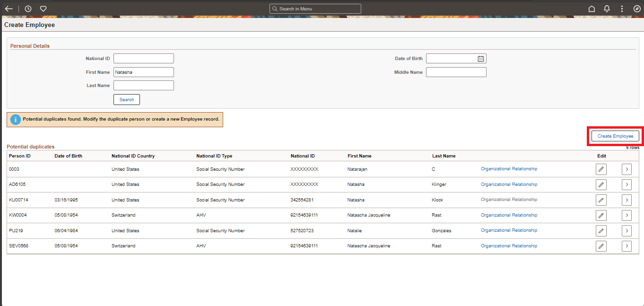
Task: Open Favorites using the heart icon
Action: tap(43, 9)
